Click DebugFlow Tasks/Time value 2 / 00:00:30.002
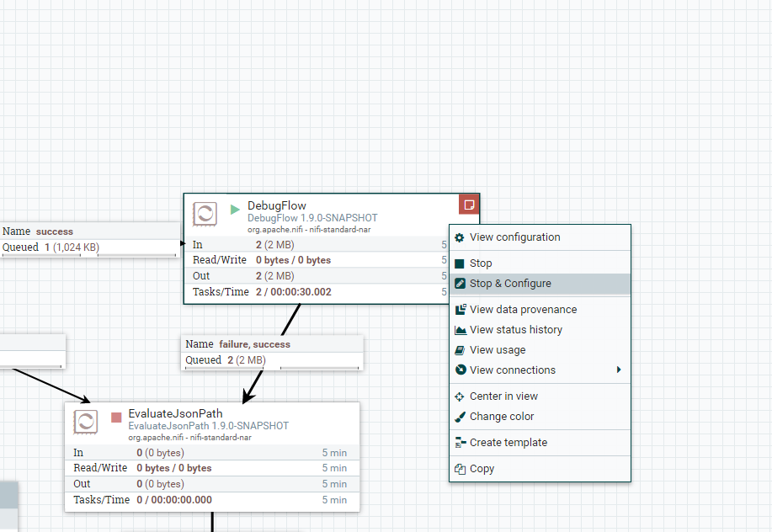The height and width of the screenshot is (532, 772). point(294,292)
